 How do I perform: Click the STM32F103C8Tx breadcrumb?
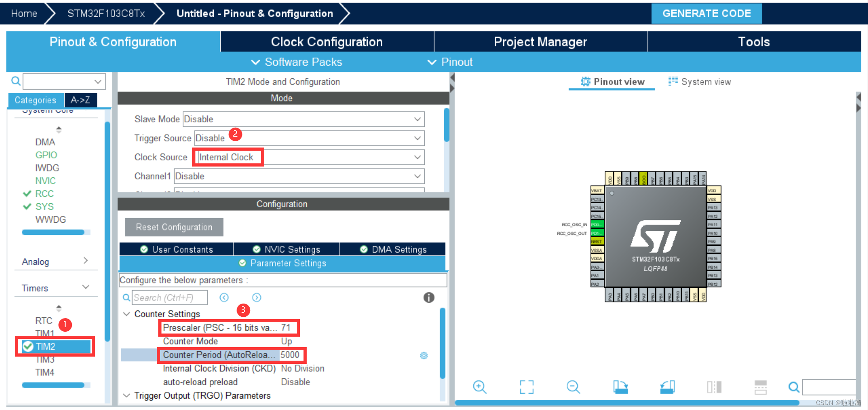106,14
